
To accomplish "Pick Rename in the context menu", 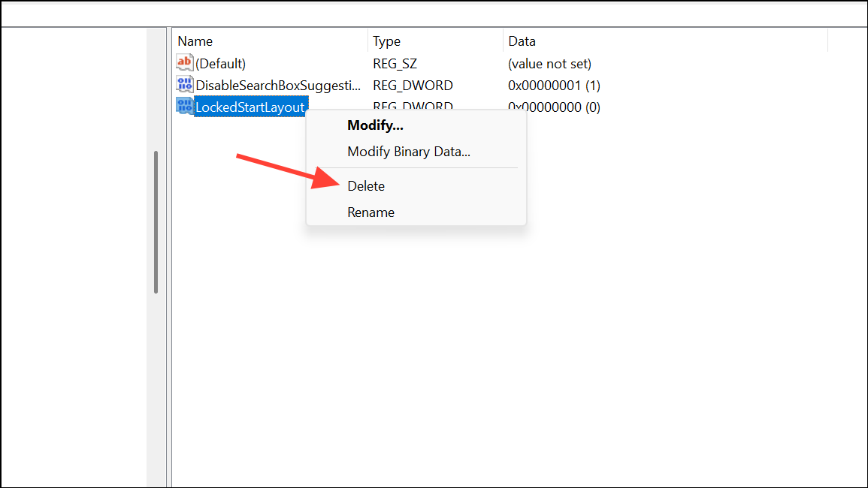I will [370, 212].
